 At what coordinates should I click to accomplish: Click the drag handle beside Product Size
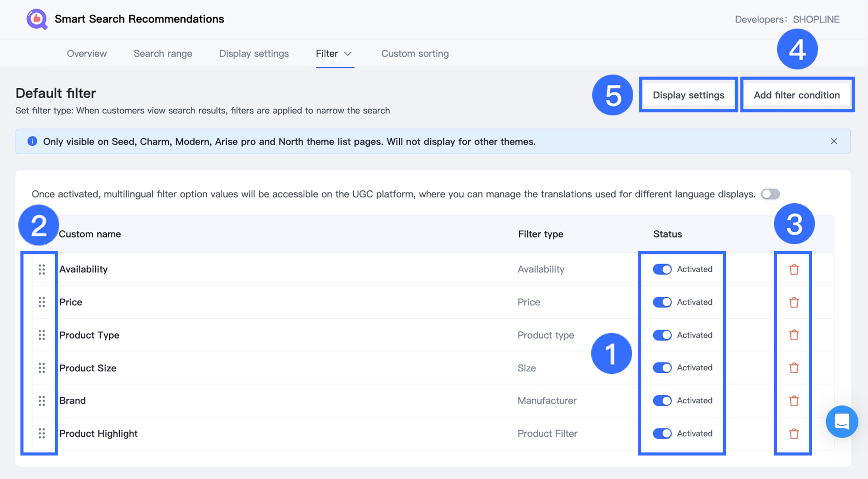pos(42,368)
